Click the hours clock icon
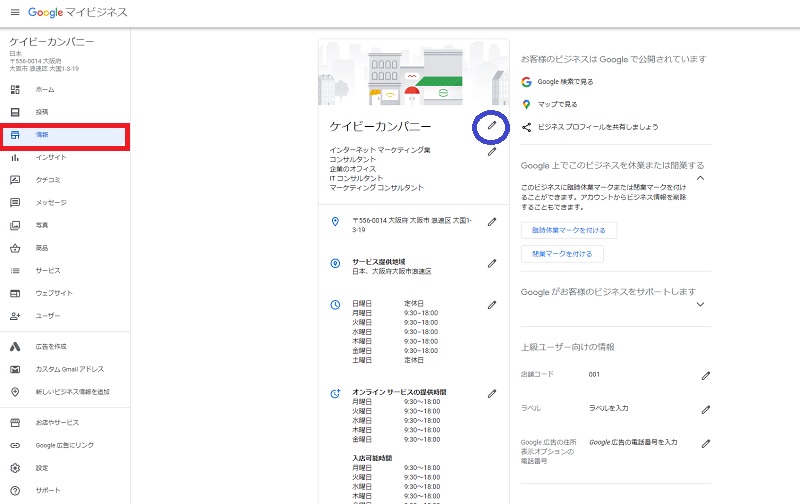 coord(335,305)
